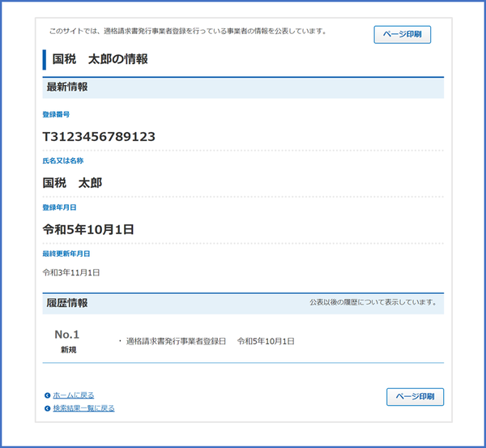Image resolution: width=486 pixels, height=448 pixels.
Task: Click the 登録番号 field label
Action: point(56,114)
